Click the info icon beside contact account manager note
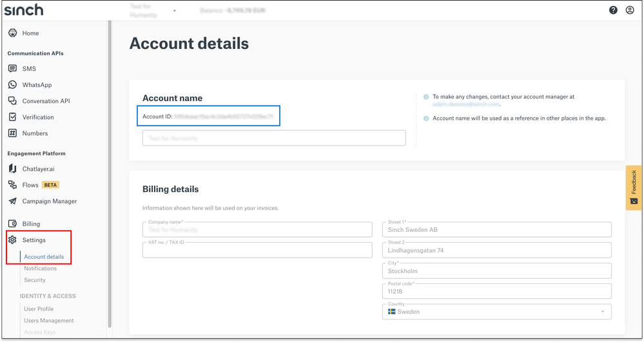Image resolution: width=644 pixels, height=342 pixels. [x=426, y=97]
